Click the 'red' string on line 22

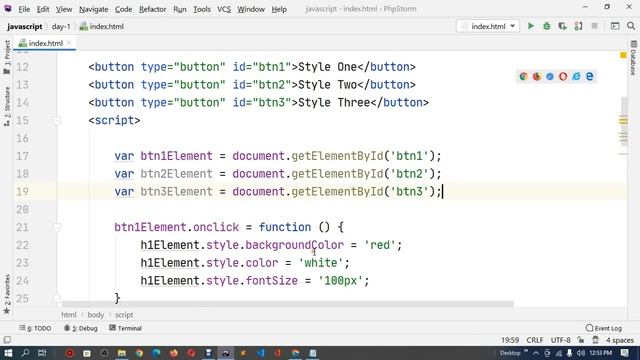tap(380, 245)
